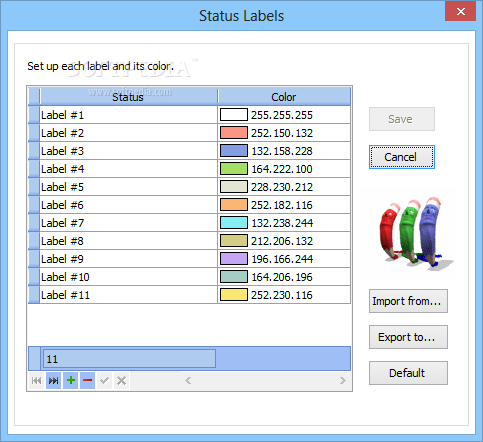Go to first record navigator icon

[x=36, y=380]
